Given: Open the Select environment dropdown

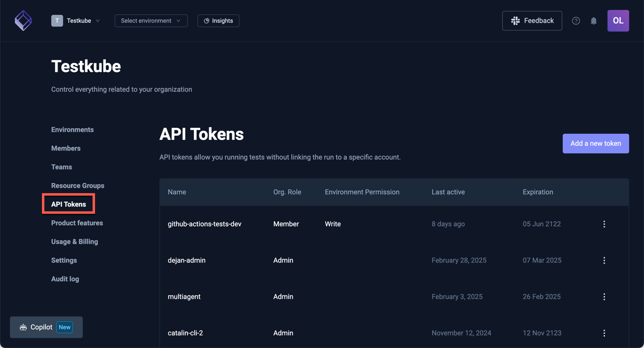Looking at the screenshot, I should pyautogui.click(x=151, y=21).
